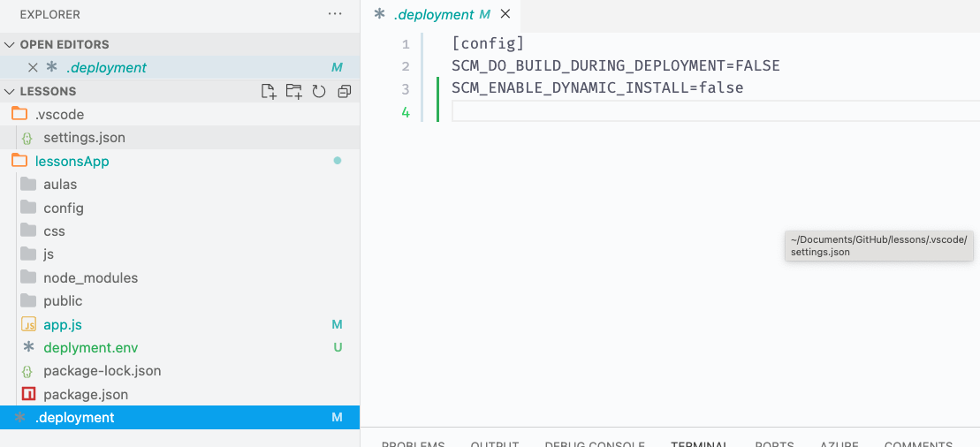
Task: Refresh the Explorer with the refresh icon
Action: tap(319, 91)
